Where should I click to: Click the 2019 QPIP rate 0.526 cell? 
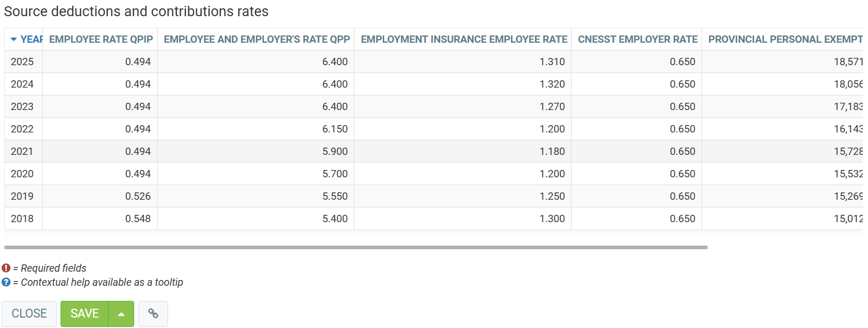(x=138, y=196)
